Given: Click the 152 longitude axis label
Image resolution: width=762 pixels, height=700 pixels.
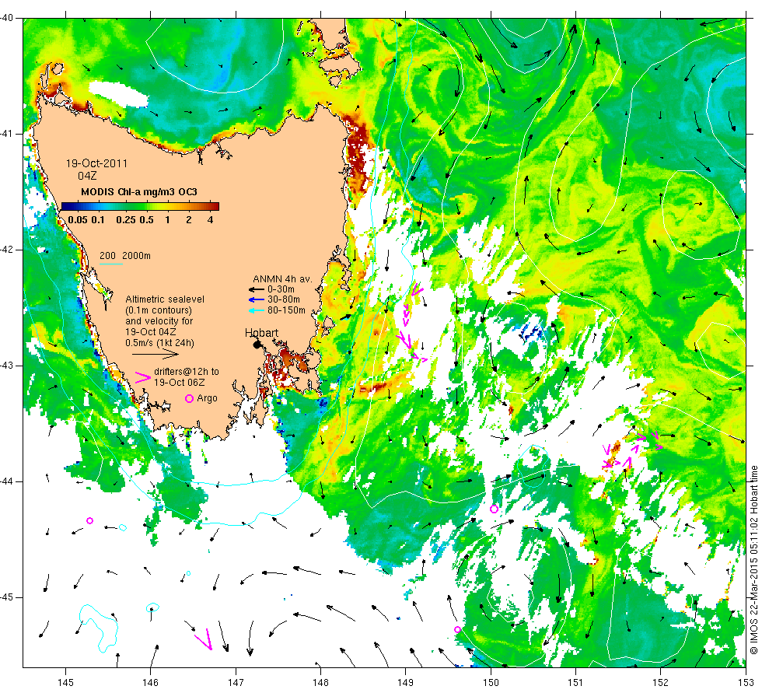Looking at the screenshot, I should click(x=660, y=683).
